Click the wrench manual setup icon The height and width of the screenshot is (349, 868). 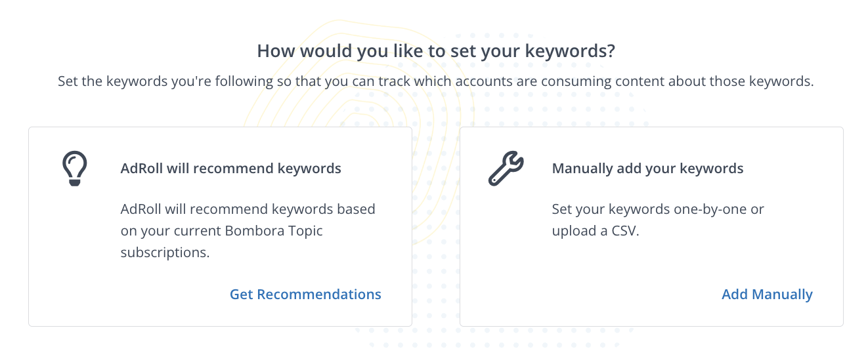point(506,169)
